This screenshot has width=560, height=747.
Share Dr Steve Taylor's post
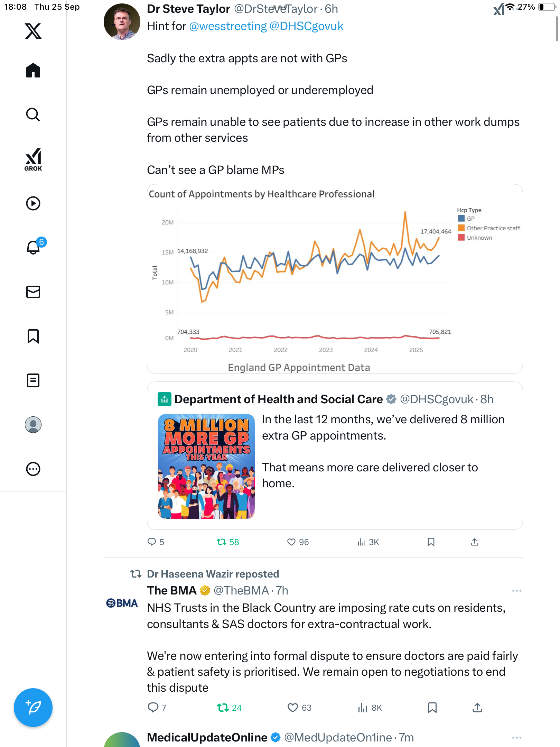point(475,542)
